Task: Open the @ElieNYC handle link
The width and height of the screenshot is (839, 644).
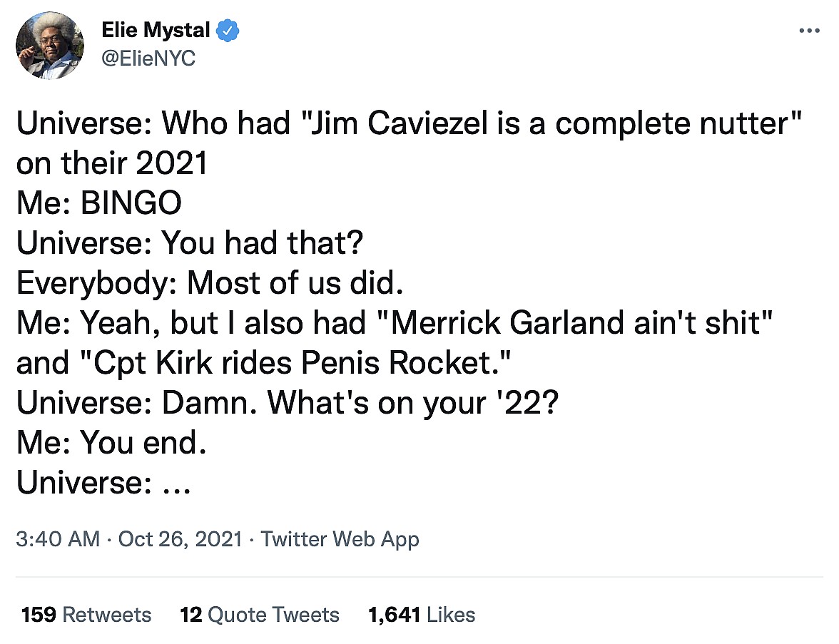Action: tap(148, 58)
